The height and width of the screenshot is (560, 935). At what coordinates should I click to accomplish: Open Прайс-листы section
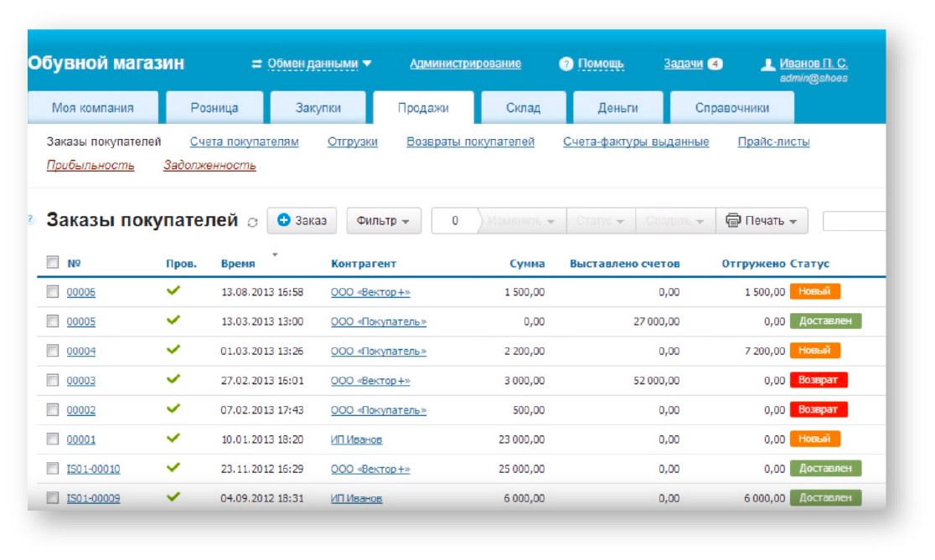click(x=773, y=141)
